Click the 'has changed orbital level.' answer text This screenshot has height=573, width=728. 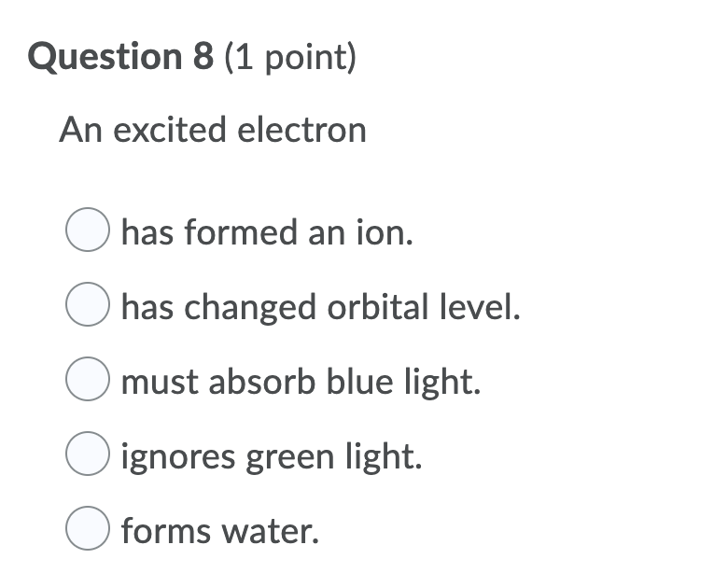(320, 307)
